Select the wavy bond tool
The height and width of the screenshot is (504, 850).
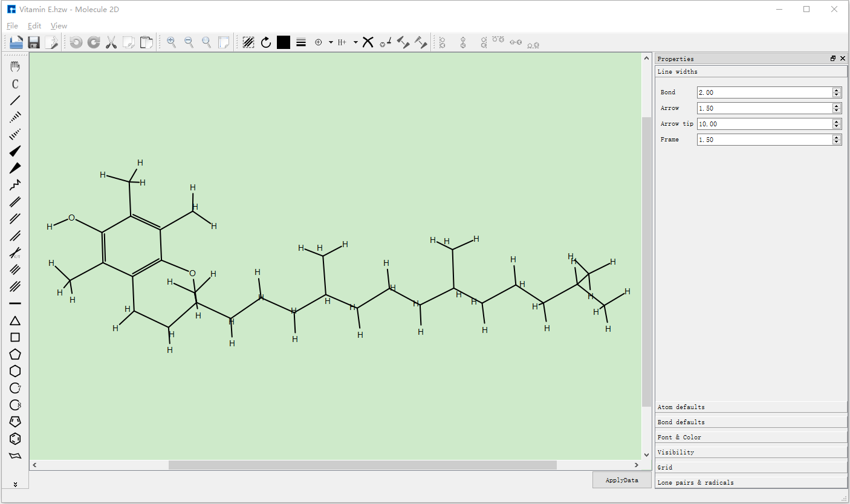pyautogui.click(x=15, y=184)
